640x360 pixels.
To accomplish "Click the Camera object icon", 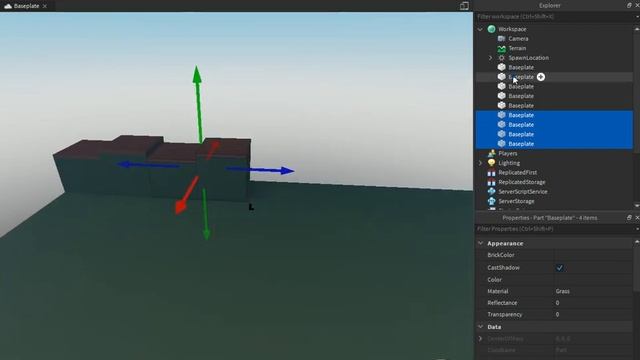I will pyautogui.click(x=502, y=38).
